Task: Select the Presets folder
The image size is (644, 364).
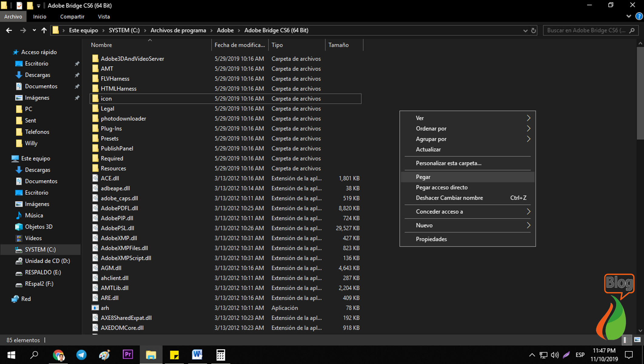Action: tap(226, 138)
